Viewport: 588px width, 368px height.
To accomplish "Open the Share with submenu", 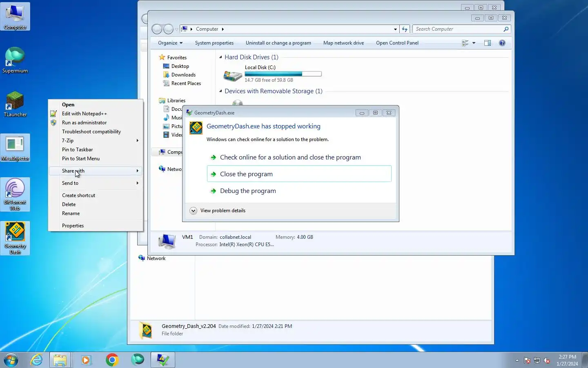I will 96,171.
